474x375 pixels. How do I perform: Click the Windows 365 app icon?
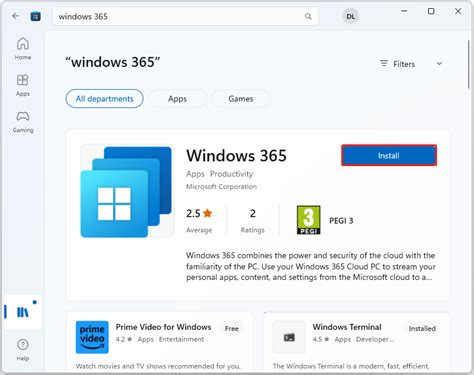pos(127,191)
